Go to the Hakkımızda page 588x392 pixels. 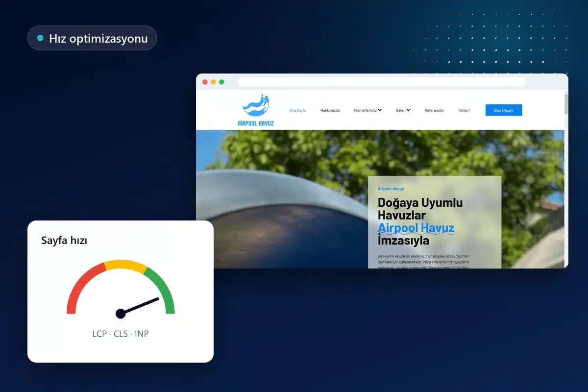pyautogui.click(x=330, y=110)
